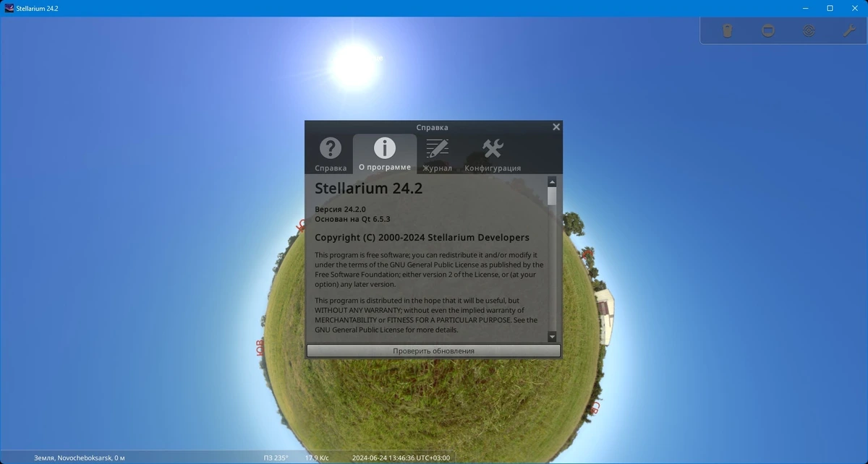868x464 pixels.
Task: Click the Stellarium 24.2 heading
Action: 369,188
